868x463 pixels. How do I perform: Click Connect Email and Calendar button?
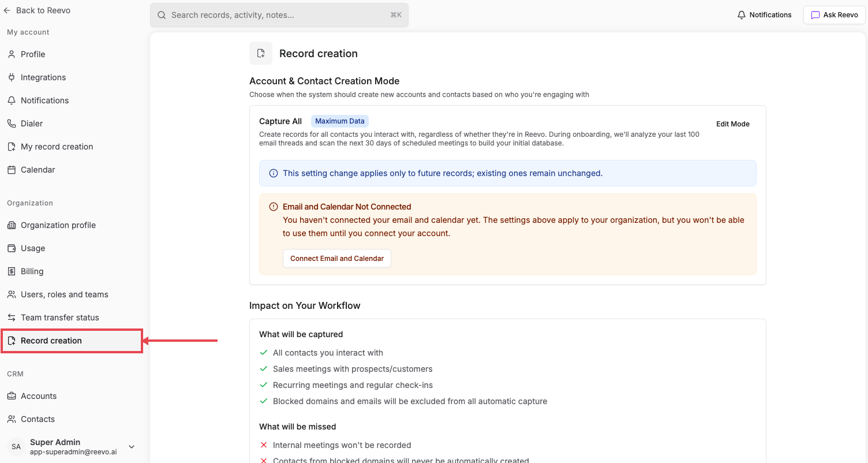[x=337, y=259]
